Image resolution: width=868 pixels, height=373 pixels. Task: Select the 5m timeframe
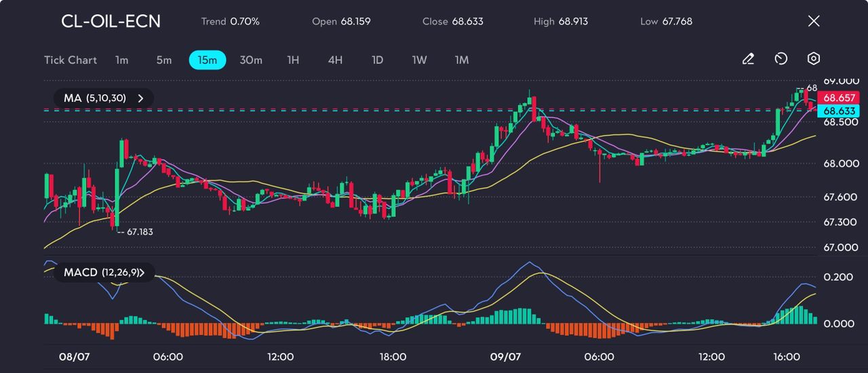(x=164, y=60)
